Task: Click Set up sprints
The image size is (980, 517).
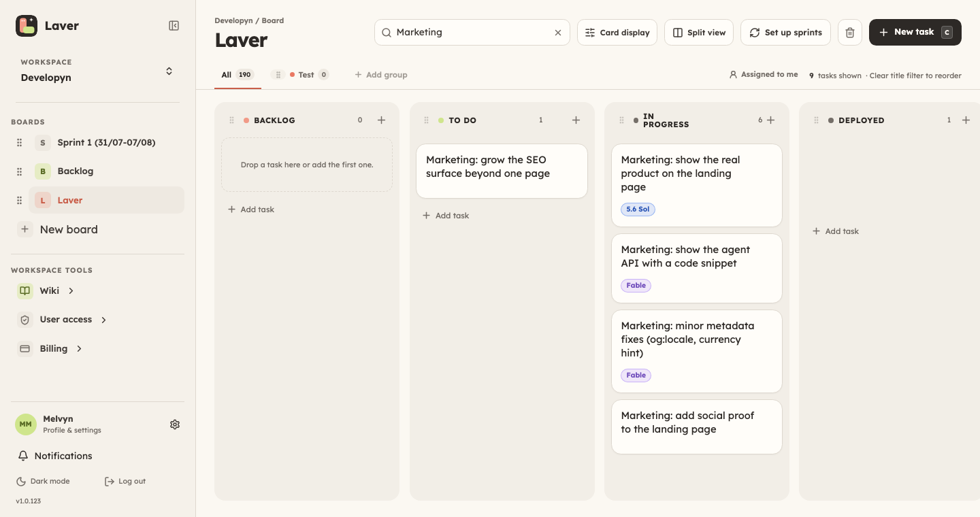Action: tap(785, 33)
